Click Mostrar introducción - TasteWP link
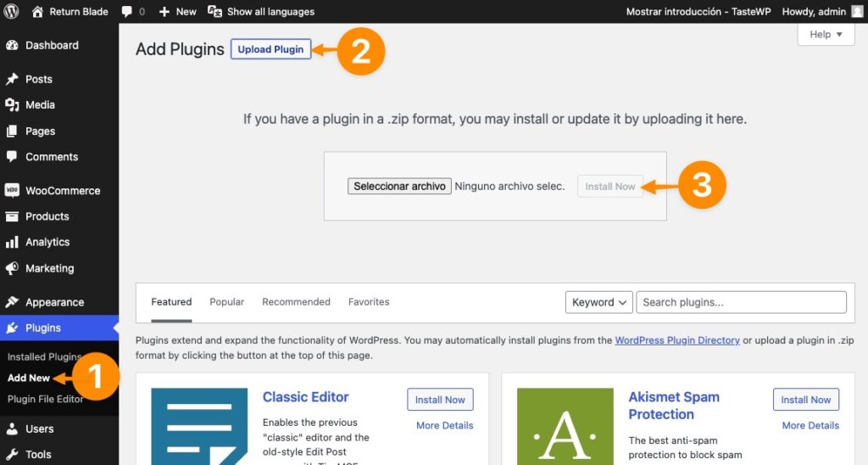868x465 pixels. click(698, 12)
